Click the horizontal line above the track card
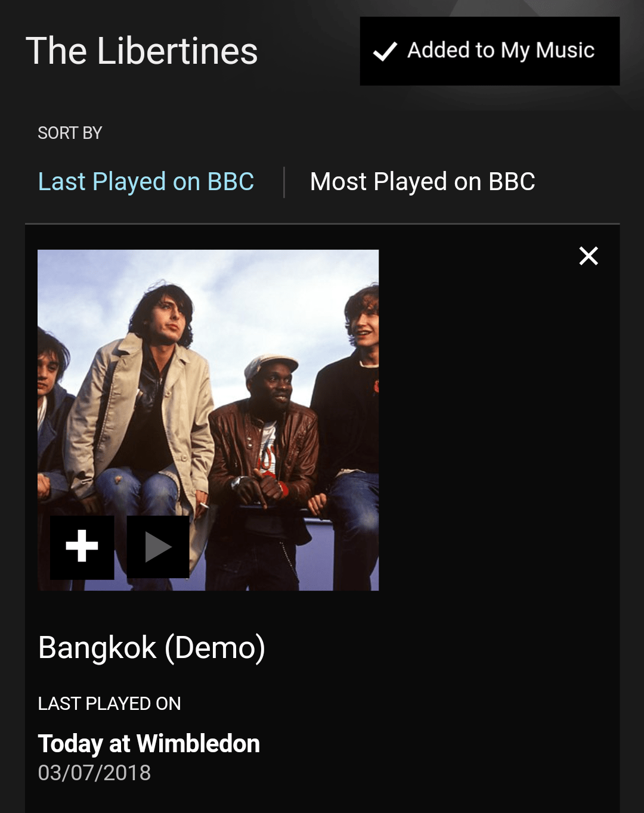The width and height of the screenshot is (644, 813). pos(322,224)
